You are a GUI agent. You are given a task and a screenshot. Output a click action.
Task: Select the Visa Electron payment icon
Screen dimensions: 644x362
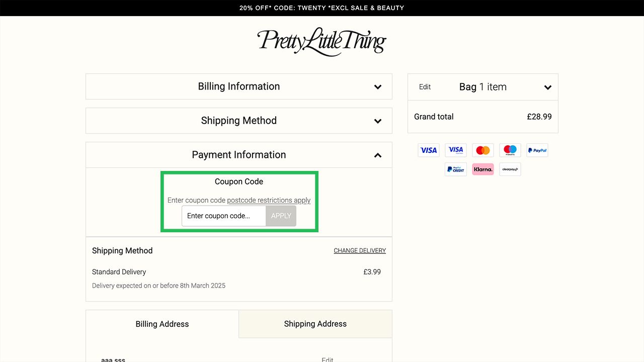pyautogui.click(x=455, y=150)
